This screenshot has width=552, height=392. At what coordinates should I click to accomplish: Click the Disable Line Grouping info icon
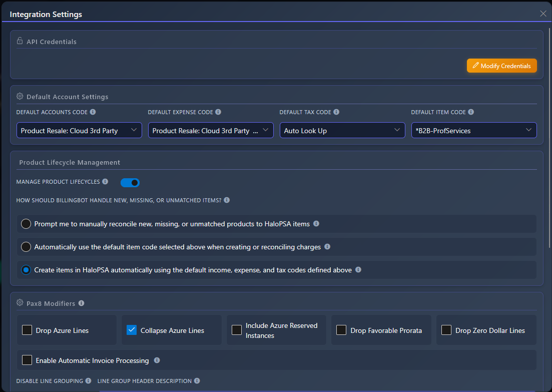point(89,380)
